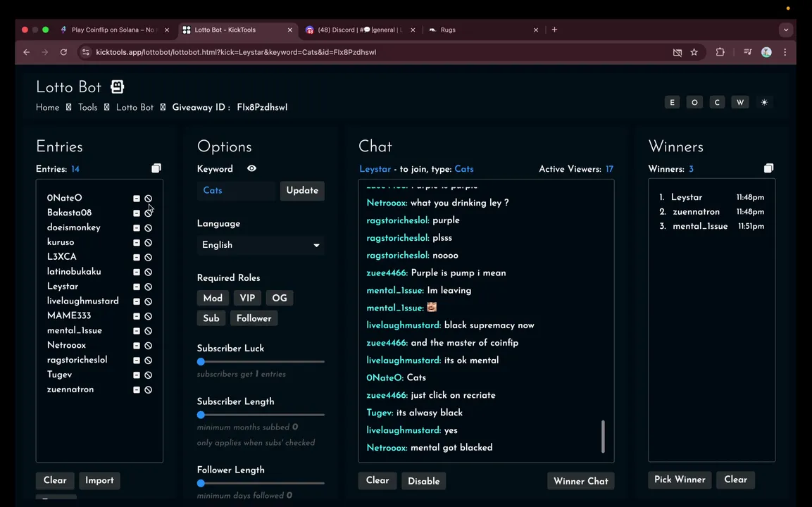
Task: Remove MAME333 entry with minus icon
Action: tap(136, 316)
